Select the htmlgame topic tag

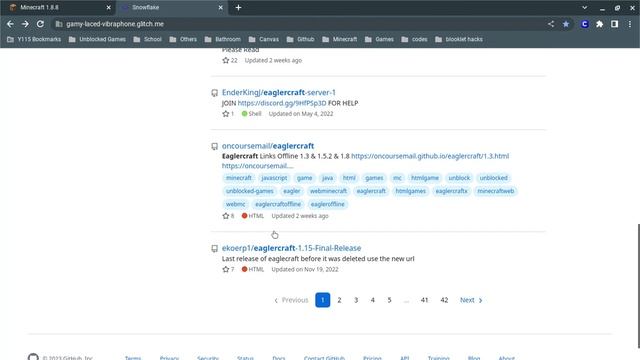pyautogui.click(x=425, y=178)
